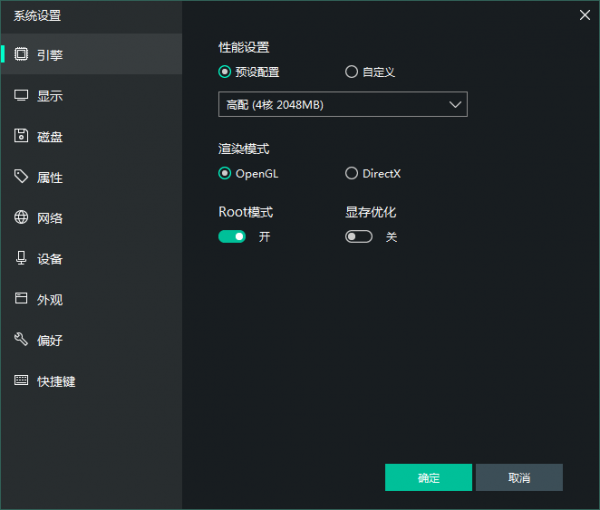The image size is (600, 510).
Task: Click the 开 status text
Action: coord(264,237)
